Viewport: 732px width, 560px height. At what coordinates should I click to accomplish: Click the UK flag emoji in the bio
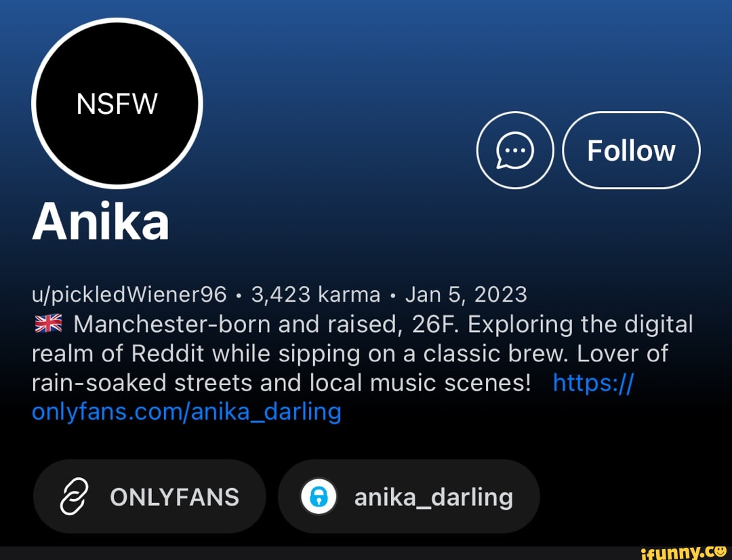pos(47,325)
